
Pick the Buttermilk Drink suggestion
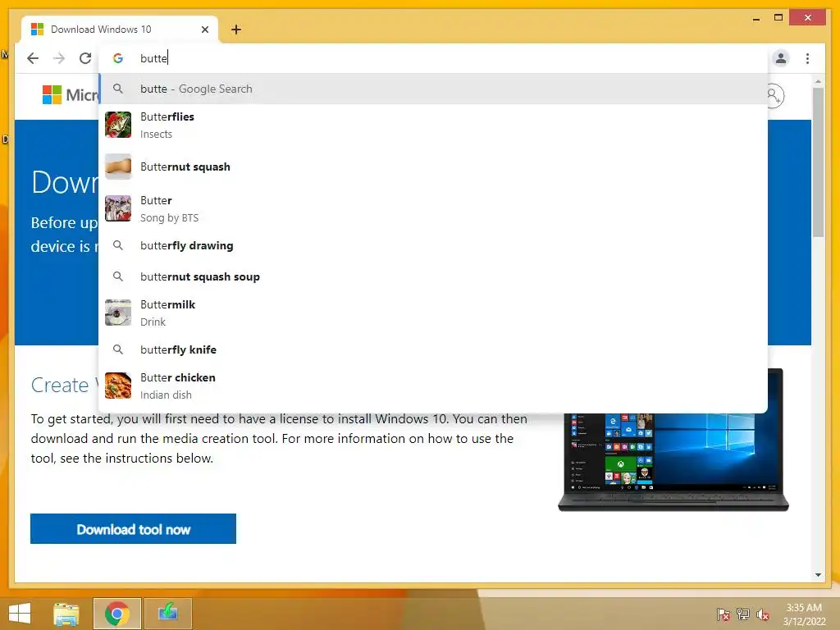tap(433, 313)
